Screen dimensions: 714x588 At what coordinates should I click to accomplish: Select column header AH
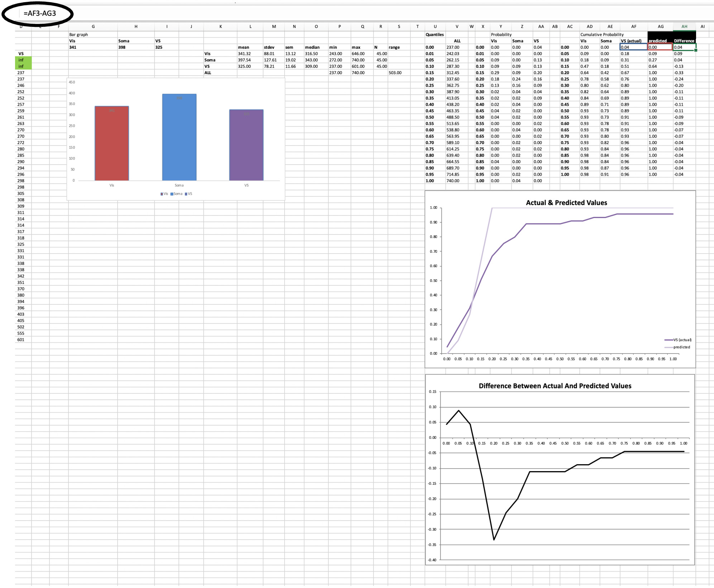tap(684, 27)
